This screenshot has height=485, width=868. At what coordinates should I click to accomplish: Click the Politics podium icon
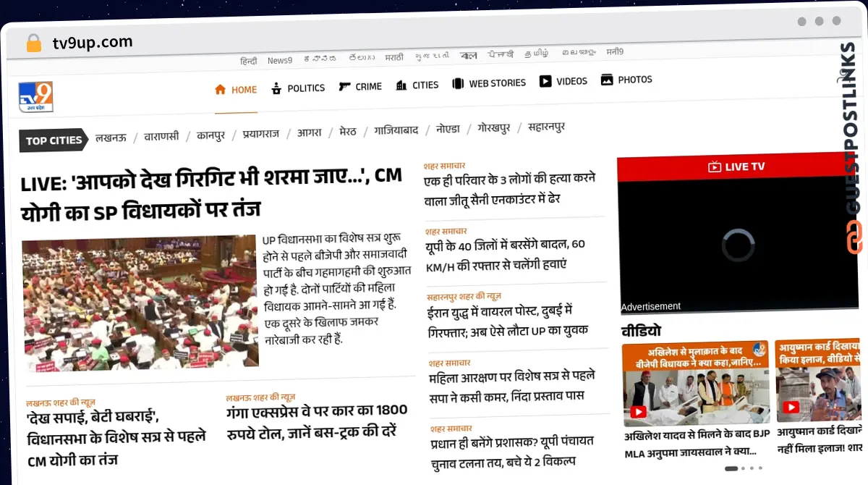tap(276, 88)
